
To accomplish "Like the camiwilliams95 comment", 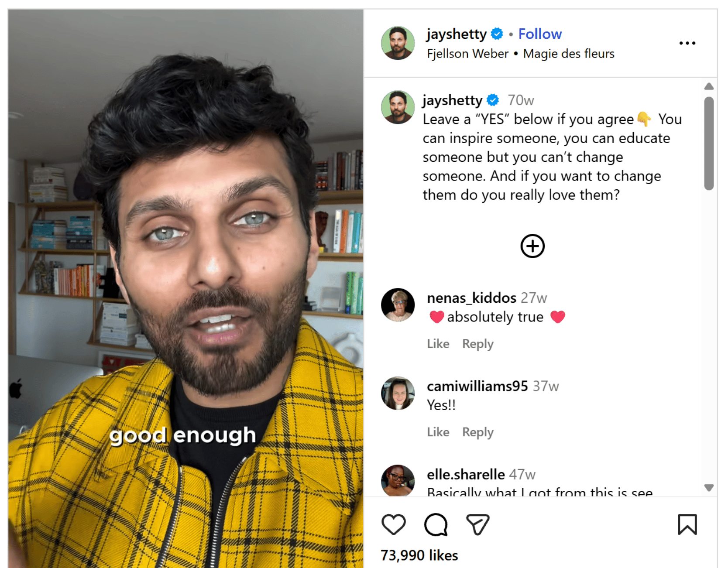I will point(438,432).
